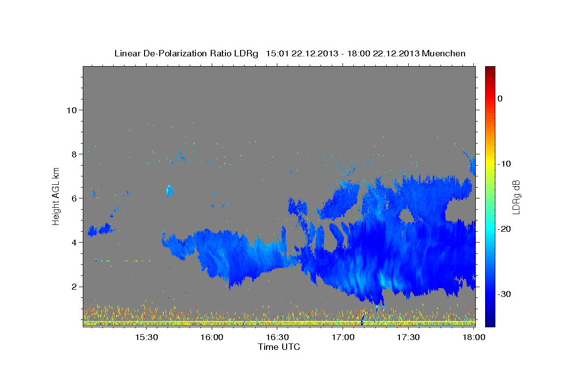
Task: Click the height tick label 2
Action: 73,286
